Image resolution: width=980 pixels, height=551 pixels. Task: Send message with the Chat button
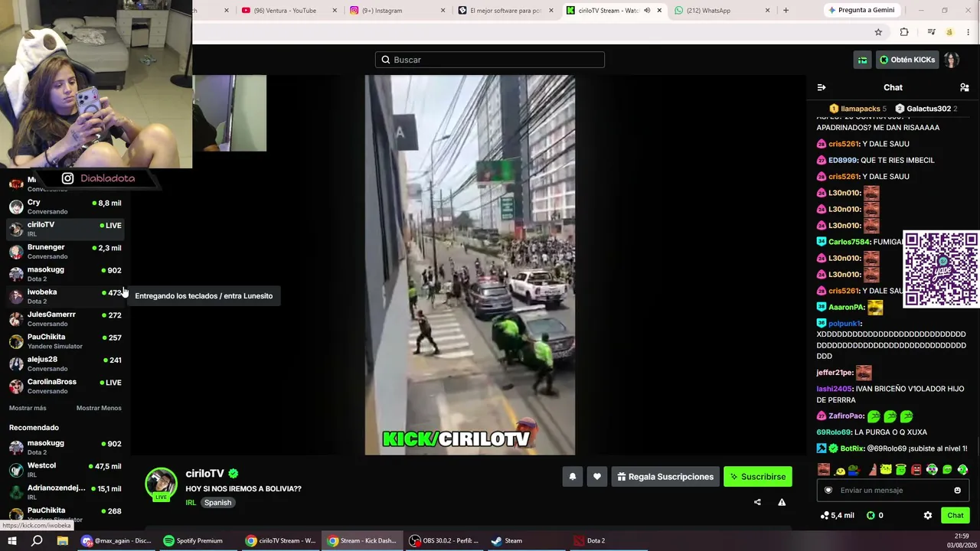tap(955, 515)
